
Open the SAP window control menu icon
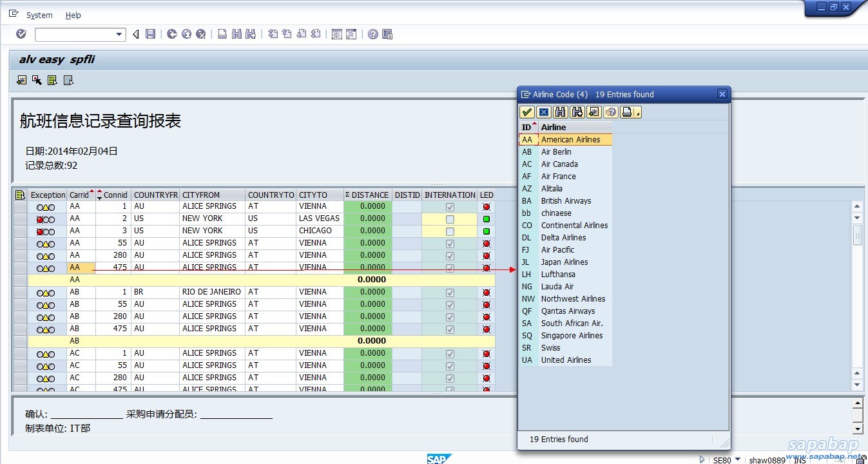coord(14,14)
